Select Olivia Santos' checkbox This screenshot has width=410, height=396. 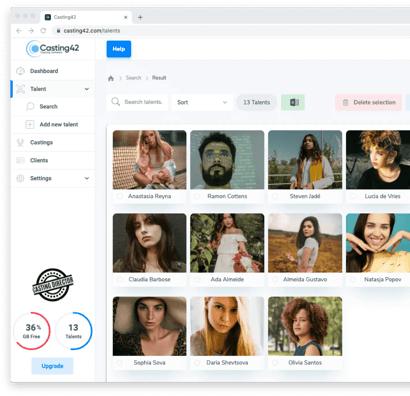[275, 363]
